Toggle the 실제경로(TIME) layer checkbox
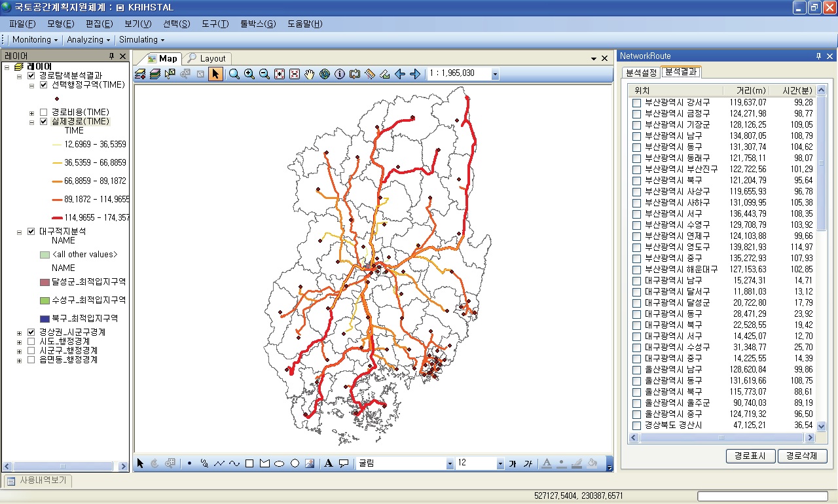This screenshot has height=504, width=838. pos(43,122)
